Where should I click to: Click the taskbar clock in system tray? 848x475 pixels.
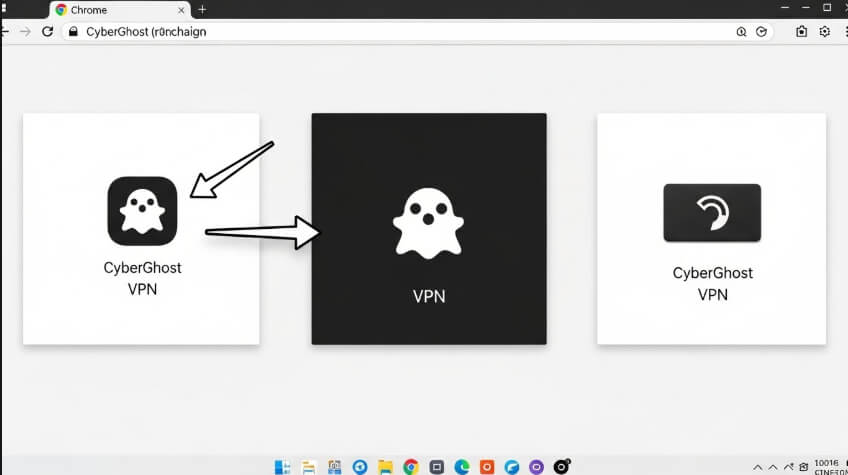click(x=830, y=467)
